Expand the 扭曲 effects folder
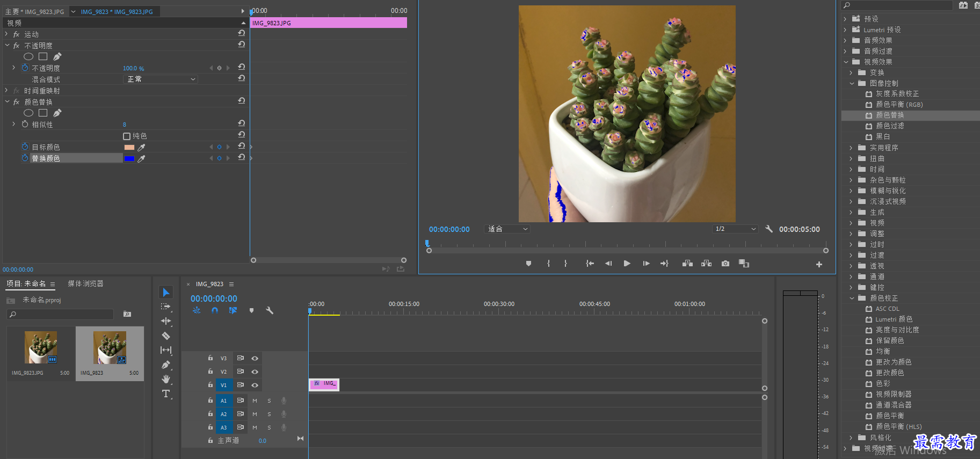 851,158
